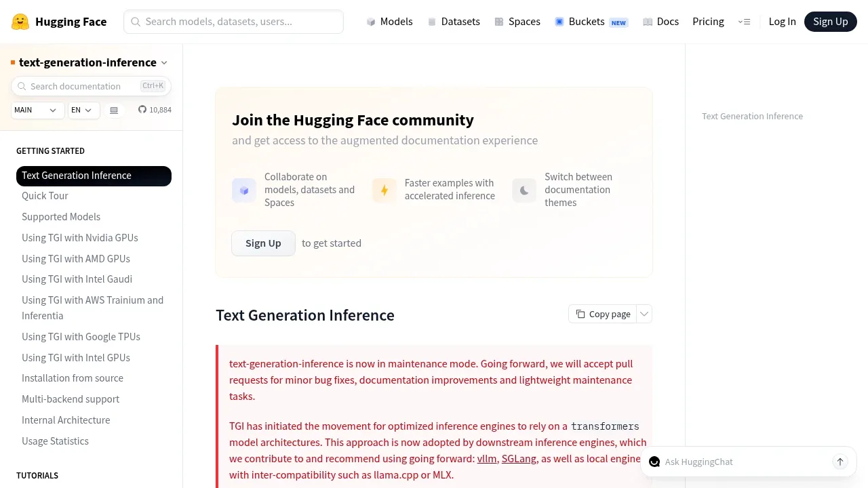Screen dimensions: 868x488
Task: Select Text Generation Inference in sidebar
Action: click(94, 176)
